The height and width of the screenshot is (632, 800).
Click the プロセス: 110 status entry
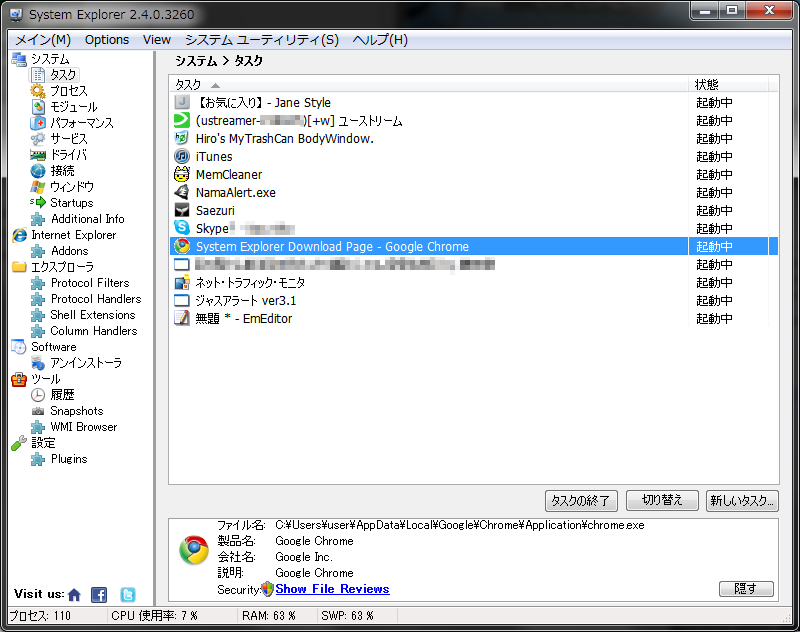pos(40,616)
